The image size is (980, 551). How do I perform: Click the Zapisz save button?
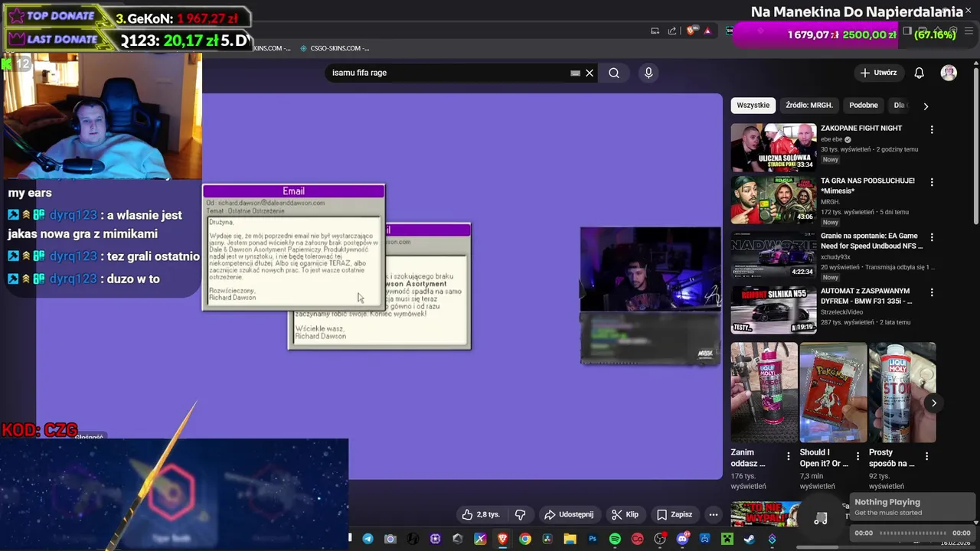[x=675, y=514]
